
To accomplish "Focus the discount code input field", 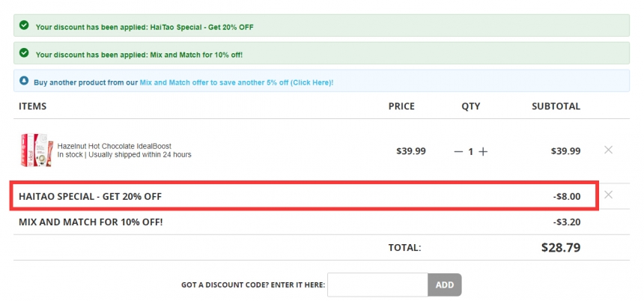I will pos(377,285).
